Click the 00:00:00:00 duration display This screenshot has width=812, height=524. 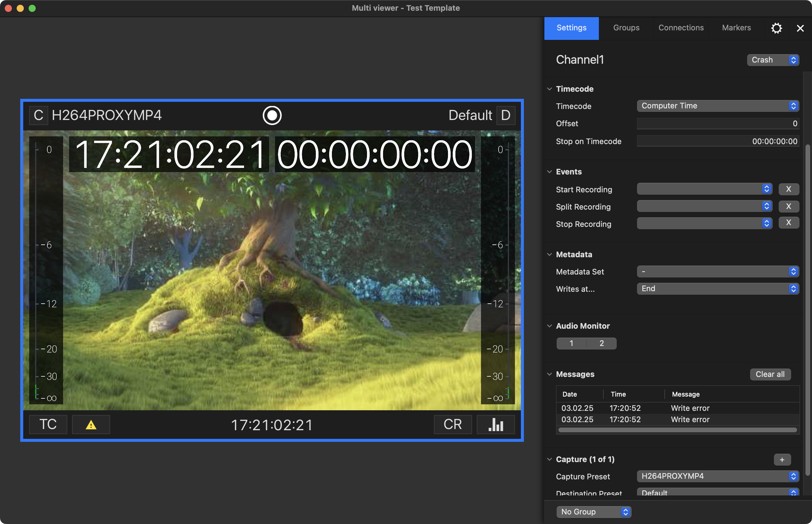[x=374, y=154]
